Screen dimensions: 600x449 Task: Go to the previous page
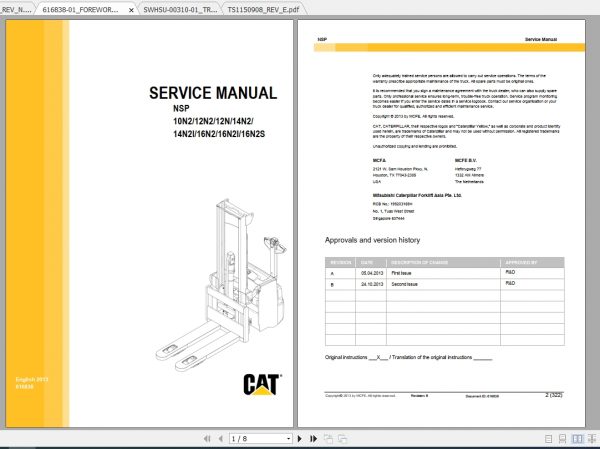[x=220, y=439]
